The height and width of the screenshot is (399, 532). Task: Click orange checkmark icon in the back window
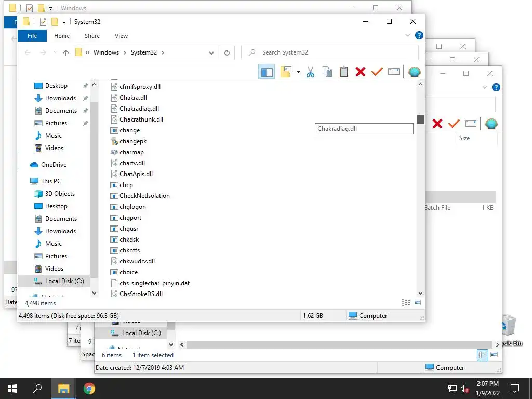pyautogui.click(x=454, y=124)
